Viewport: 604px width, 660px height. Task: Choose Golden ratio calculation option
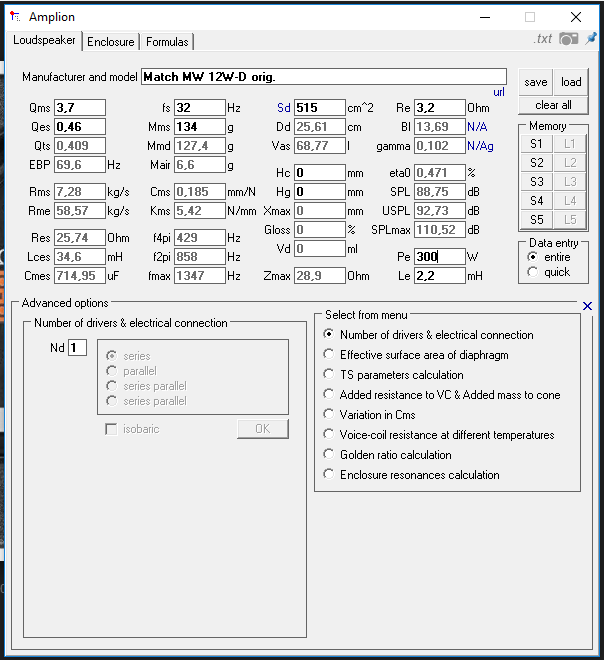tap(387, 455)
